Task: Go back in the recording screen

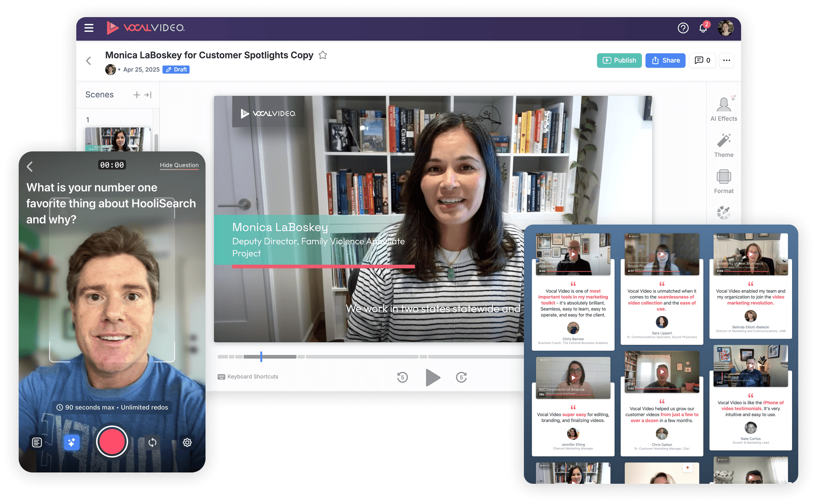Action: pyautogui.click(x=30, y=167)
